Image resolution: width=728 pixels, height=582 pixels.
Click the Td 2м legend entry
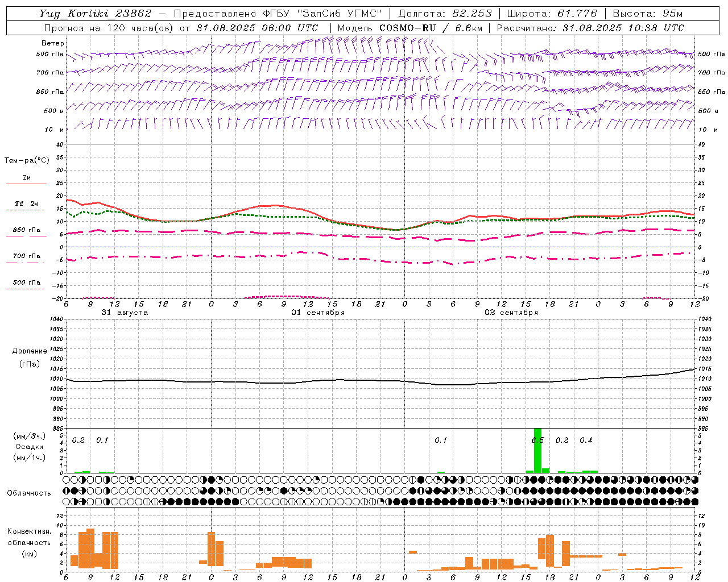tap(27, 203)
